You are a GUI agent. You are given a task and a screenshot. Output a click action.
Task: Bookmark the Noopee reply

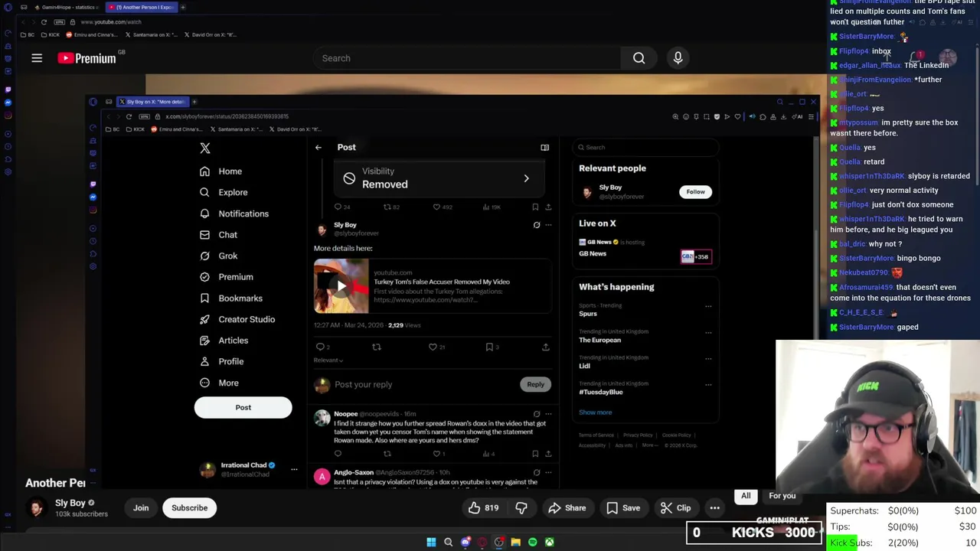535,454
